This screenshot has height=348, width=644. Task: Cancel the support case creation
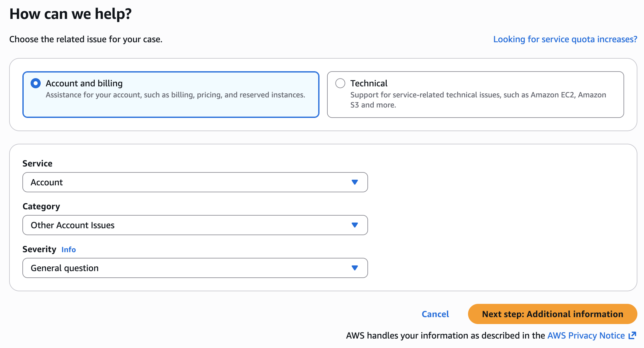tap(435, 314)
